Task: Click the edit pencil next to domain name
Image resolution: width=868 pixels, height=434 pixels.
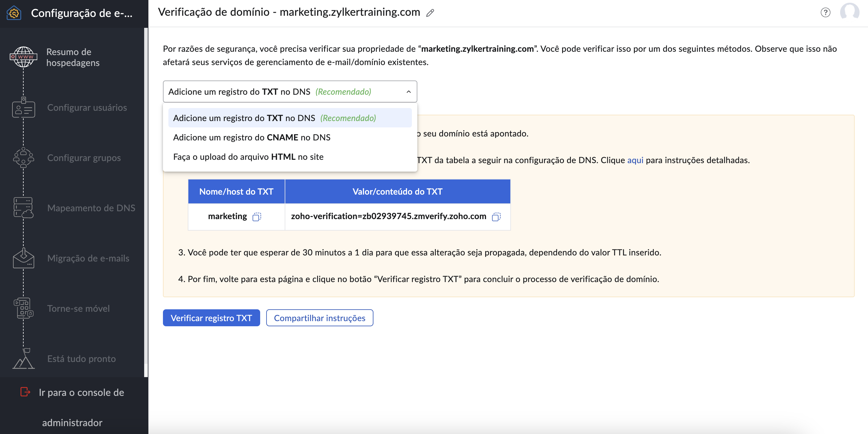Action: tap(430, 13)
